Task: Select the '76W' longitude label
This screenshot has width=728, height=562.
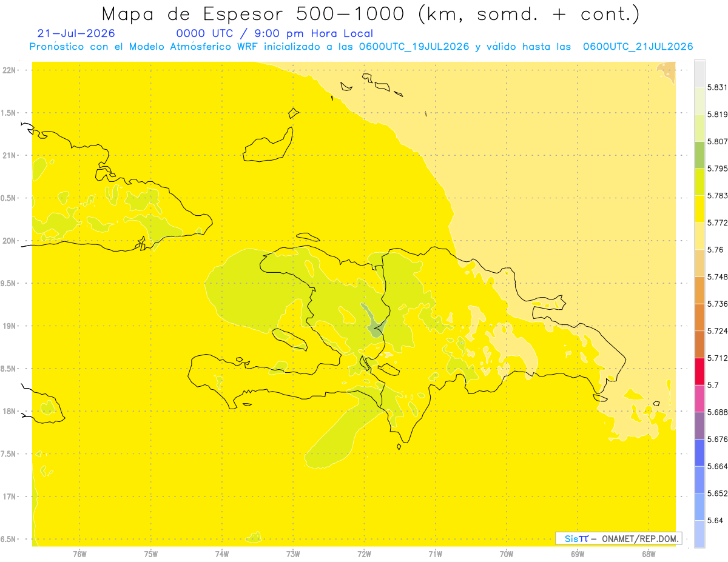Action: coord(79,554)
